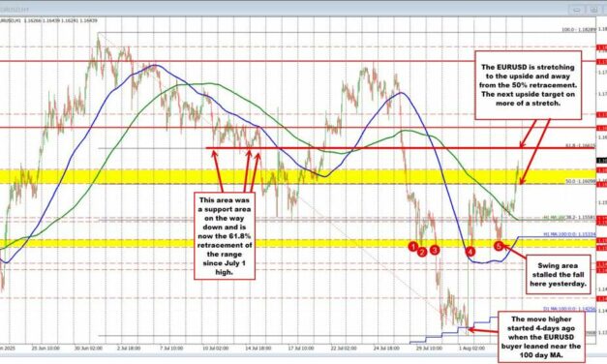Screen dimensions: 607x364
Task: Click the 30 Jun 02:00 time label
Action: pos(88,349)
